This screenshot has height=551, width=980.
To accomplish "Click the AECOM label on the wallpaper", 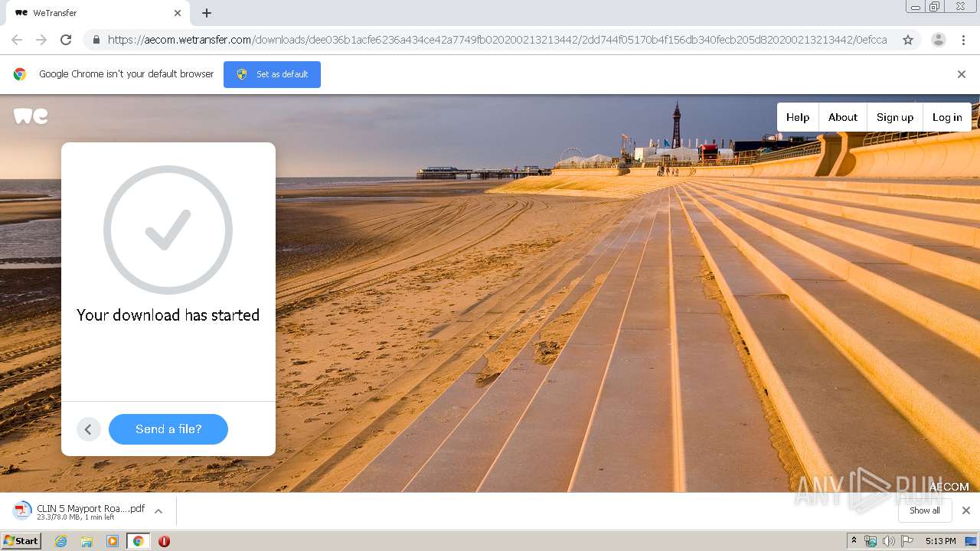I will click(949, 487).
